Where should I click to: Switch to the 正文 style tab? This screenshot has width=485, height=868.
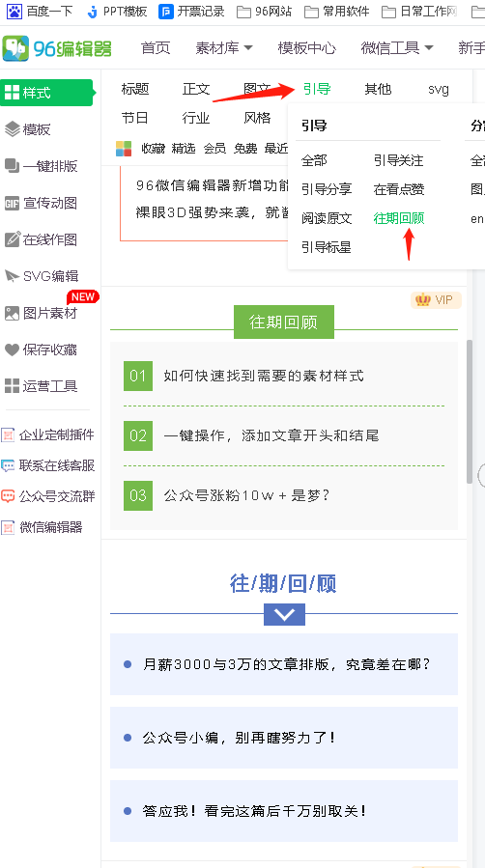(x=196, y=89)
